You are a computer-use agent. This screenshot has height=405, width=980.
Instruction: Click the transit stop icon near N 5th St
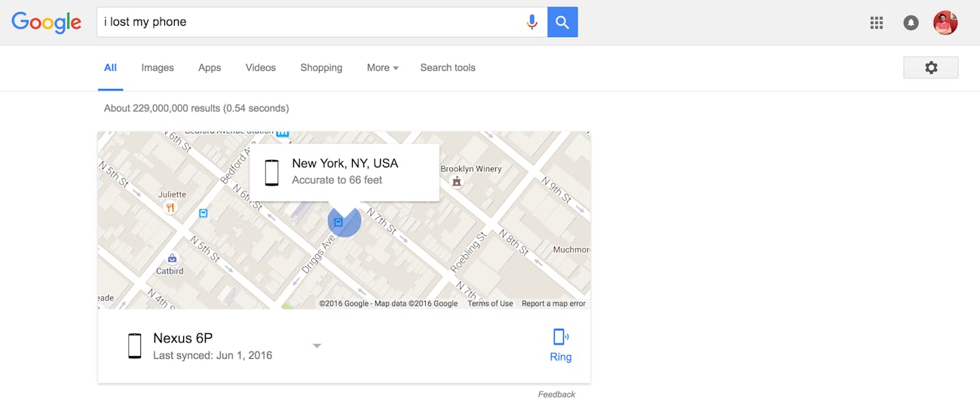tap(203, 213)
